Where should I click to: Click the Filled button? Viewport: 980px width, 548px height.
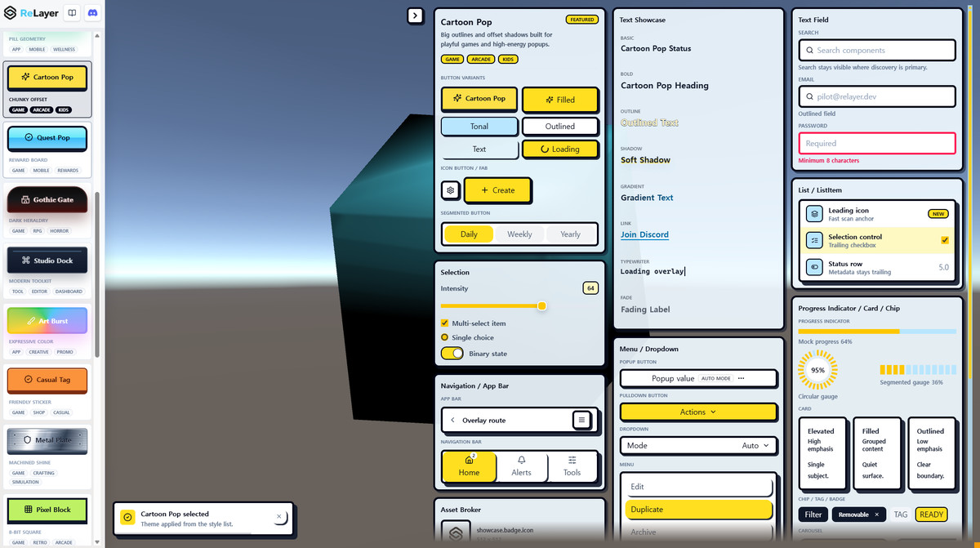coord(560,100)
